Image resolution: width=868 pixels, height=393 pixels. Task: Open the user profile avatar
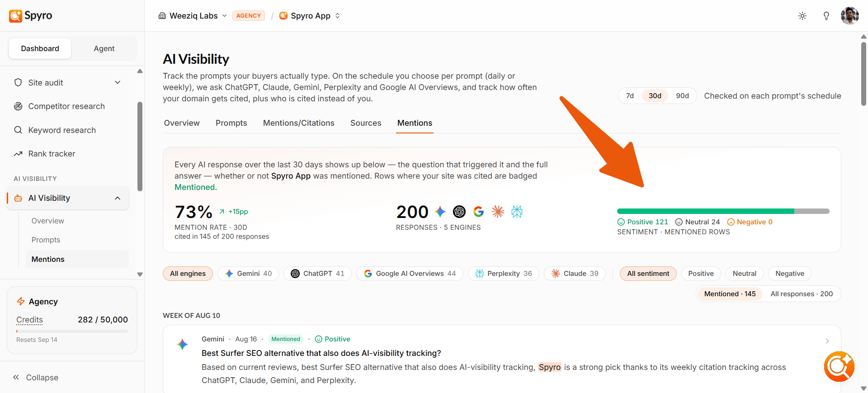(x=849, y=16)
